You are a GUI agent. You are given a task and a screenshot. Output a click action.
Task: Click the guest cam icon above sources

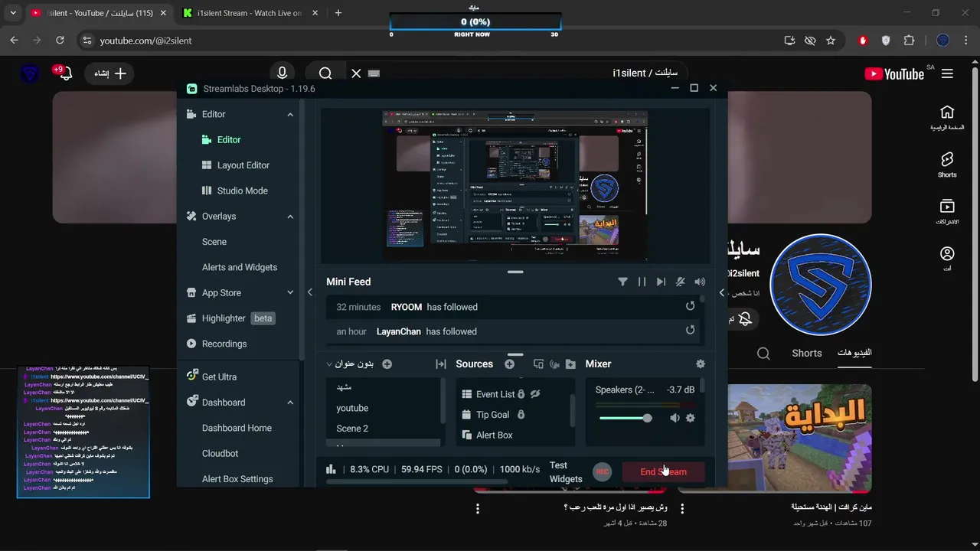[554, 364]
